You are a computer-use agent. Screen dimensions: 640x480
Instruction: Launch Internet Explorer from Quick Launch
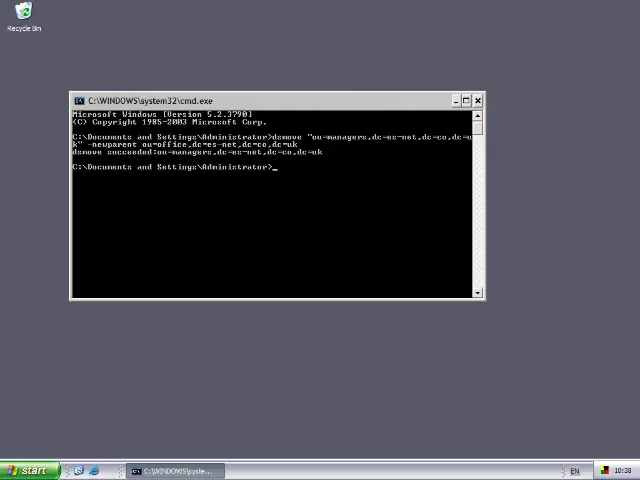point(94,471)
